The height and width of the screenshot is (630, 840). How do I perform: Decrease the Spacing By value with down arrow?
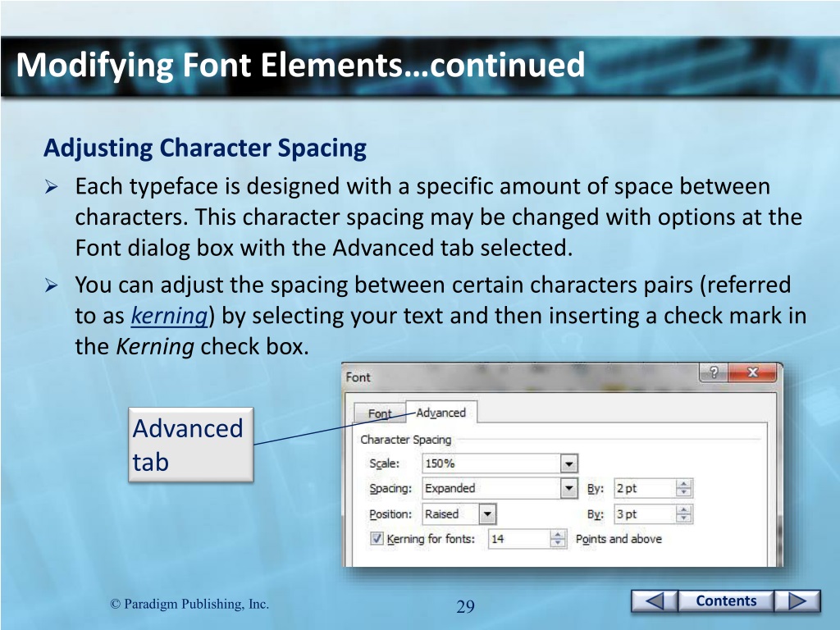click(685, 493)
